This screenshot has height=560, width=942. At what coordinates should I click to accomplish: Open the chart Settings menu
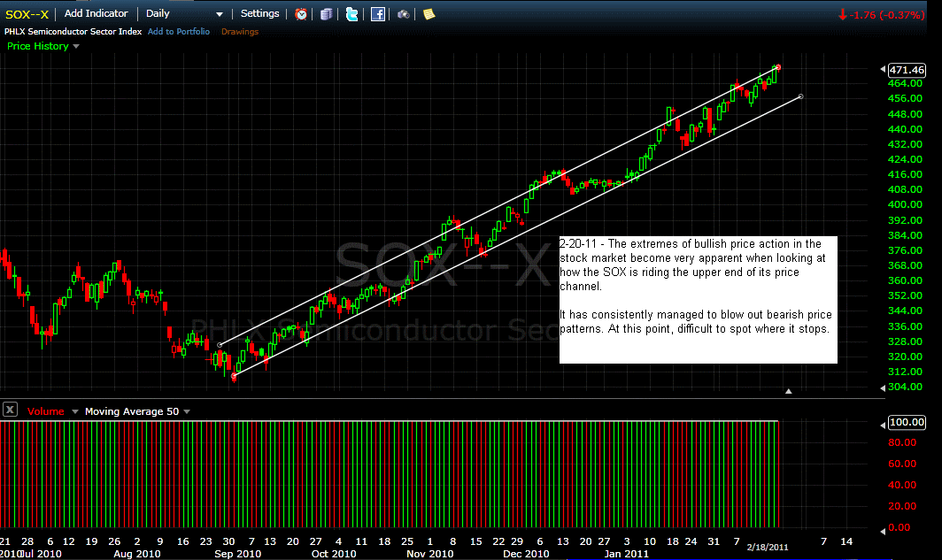pos(259,13)
